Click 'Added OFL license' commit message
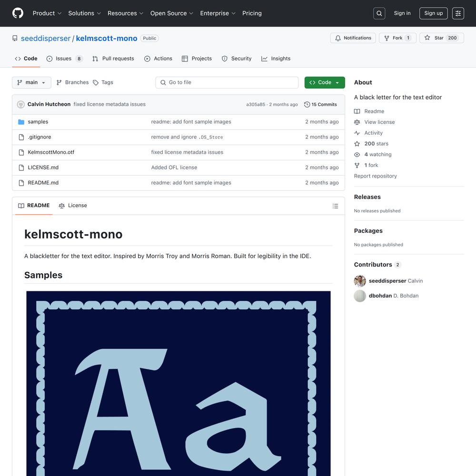 click(x=174, y=168)
